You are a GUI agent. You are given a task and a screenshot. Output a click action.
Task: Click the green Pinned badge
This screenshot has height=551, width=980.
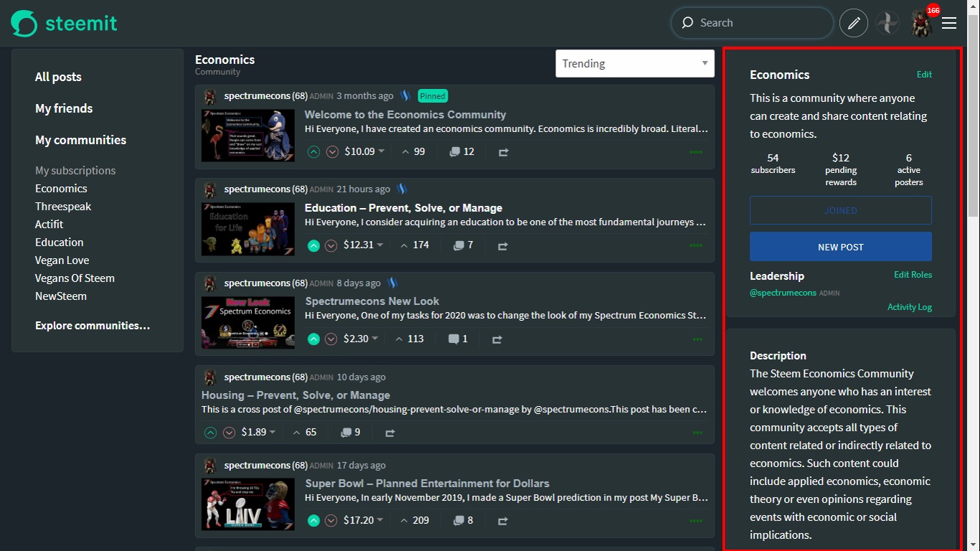[433, 95]
